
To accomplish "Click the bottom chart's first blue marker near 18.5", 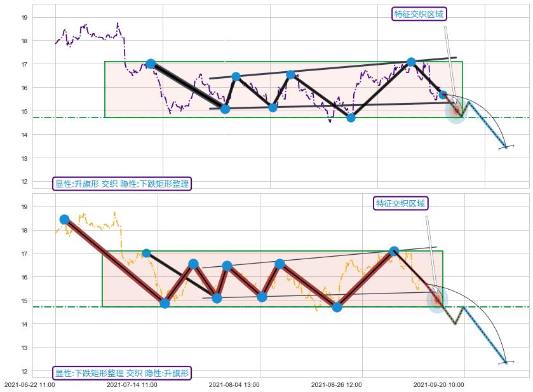I will (64, 219).
